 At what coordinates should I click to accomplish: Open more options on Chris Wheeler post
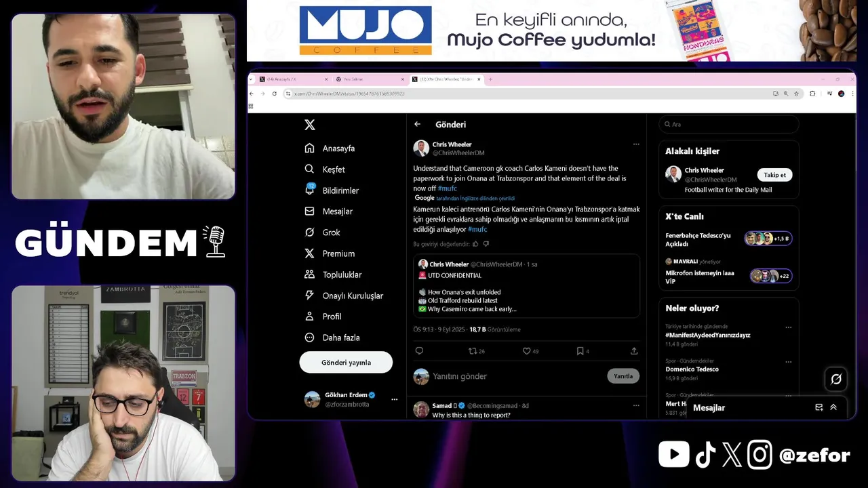click(x=636, y=144)
